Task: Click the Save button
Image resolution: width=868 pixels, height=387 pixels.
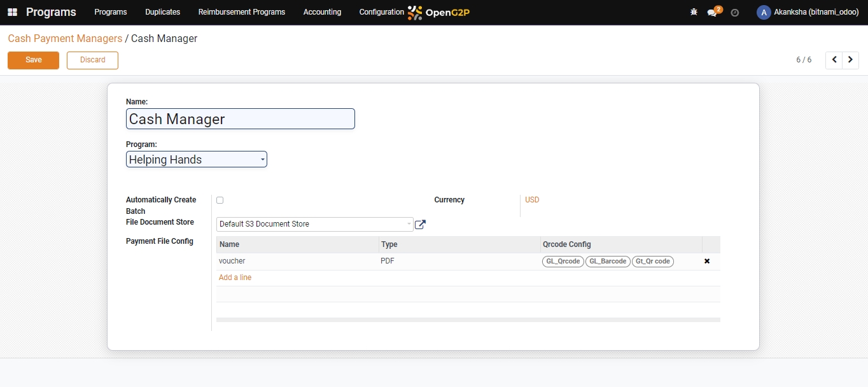Action: (x=33, y=60)
